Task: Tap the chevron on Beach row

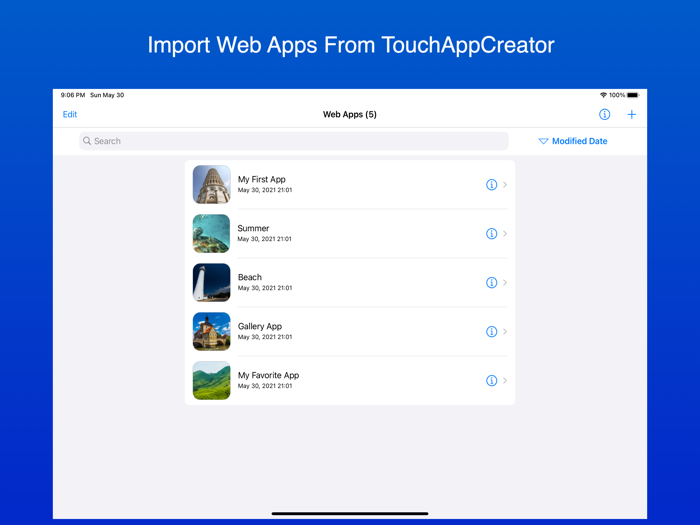Action: tap(505, 283)
